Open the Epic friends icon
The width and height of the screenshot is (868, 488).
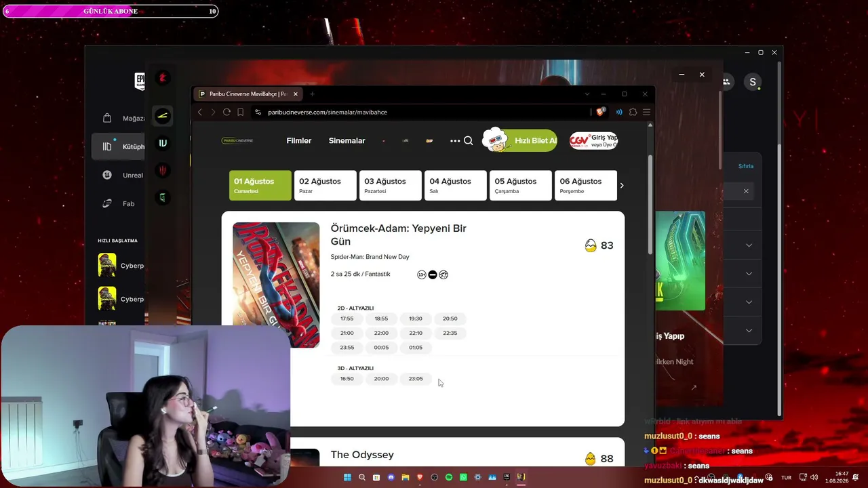tap(726, 82)
